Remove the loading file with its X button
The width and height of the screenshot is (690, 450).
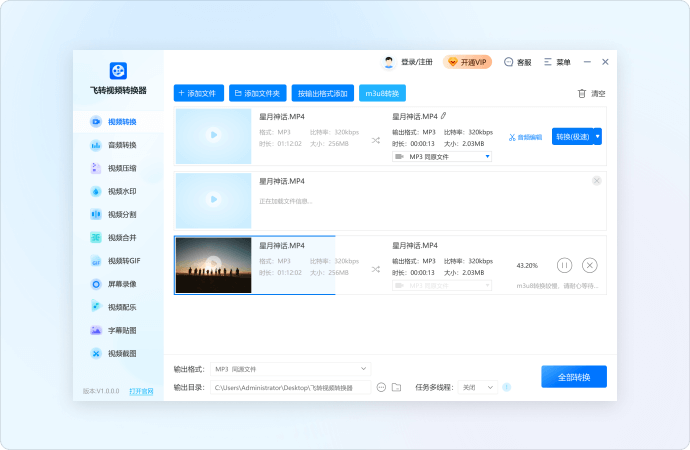pos(597,181)
